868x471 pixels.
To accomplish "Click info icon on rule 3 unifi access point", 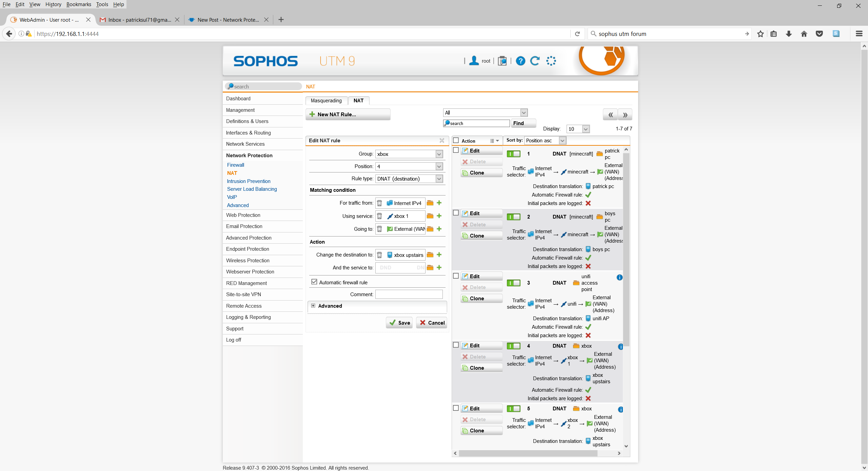I will [619, 278].
